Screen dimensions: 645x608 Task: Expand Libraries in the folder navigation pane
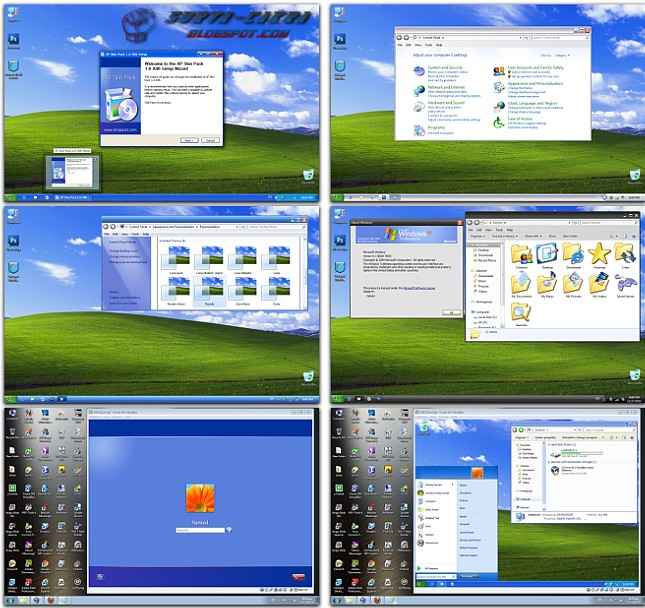[x=480, y=270]
